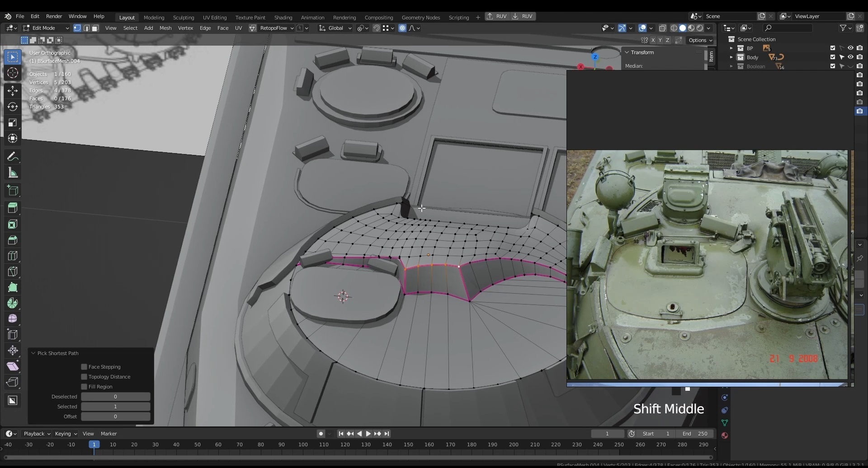Viewport: 868px width, 468px height.
Task: Select the Shrink/Fatten tool
Action: [13, 351]
